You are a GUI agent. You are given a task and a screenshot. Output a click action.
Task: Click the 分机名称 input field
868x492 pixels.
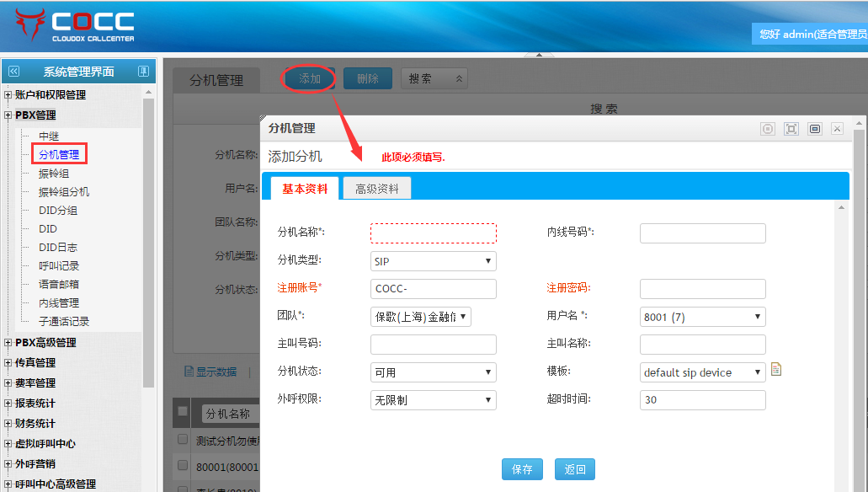(x=433, y=233)
